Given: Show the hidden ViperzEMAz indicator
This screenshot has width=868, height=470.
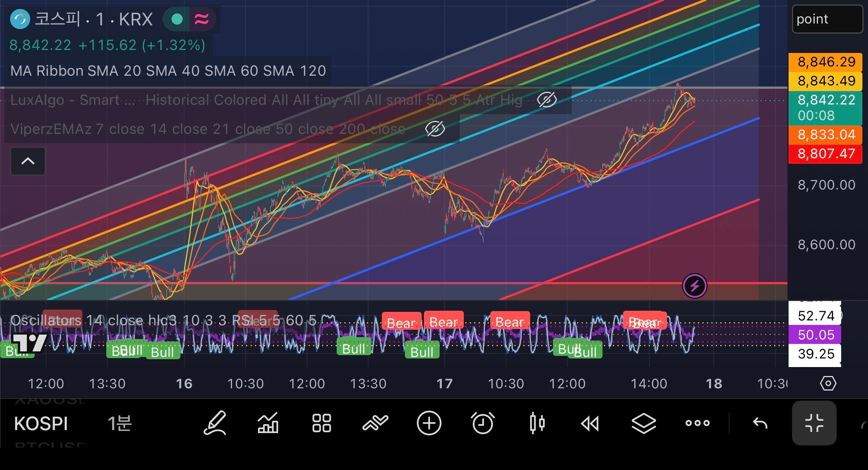Looking at the screenshot, I should [x=435, y=129].
